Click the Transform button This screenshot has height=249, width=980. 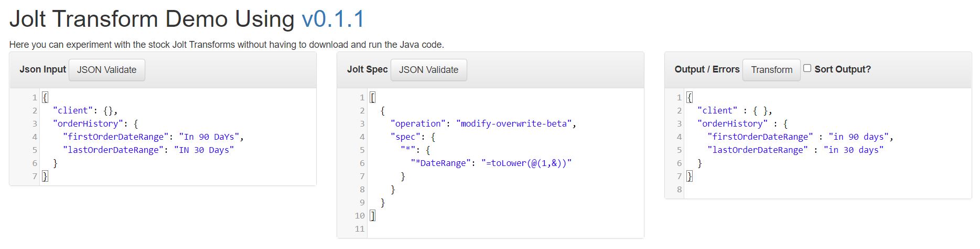771,70
